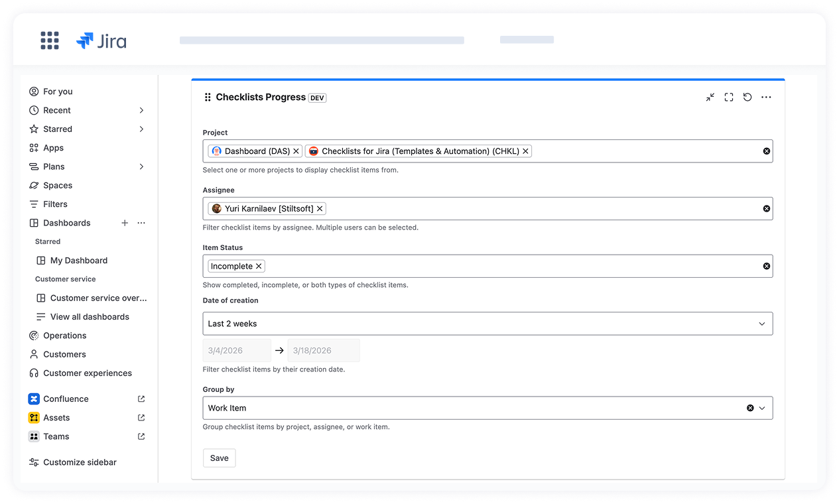839x504 pixels.
Task: Maximize gadget to full screen
Action: [729, 97]
